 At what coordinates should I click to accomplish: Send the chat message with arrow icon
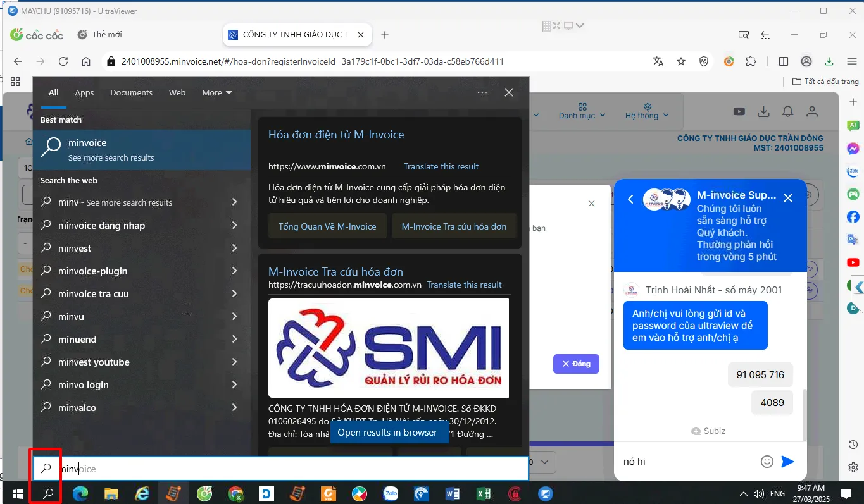787,462
